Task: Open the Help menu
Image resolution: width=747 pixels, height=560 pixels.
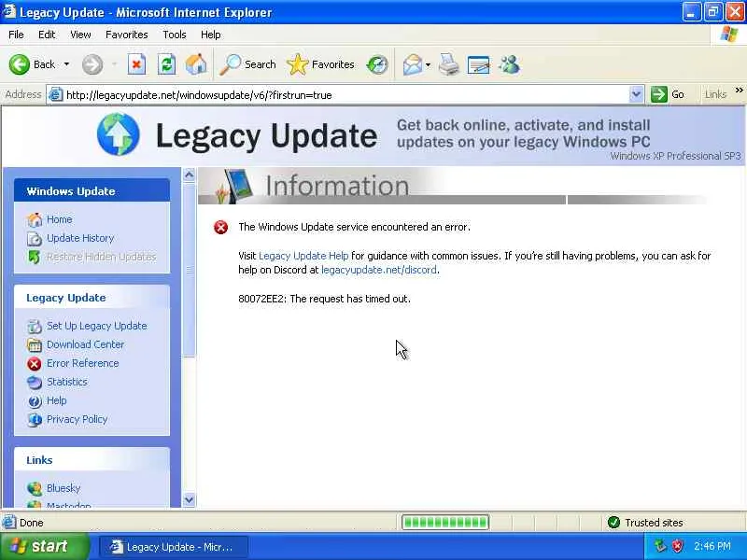Action: (x=211, y=35)
